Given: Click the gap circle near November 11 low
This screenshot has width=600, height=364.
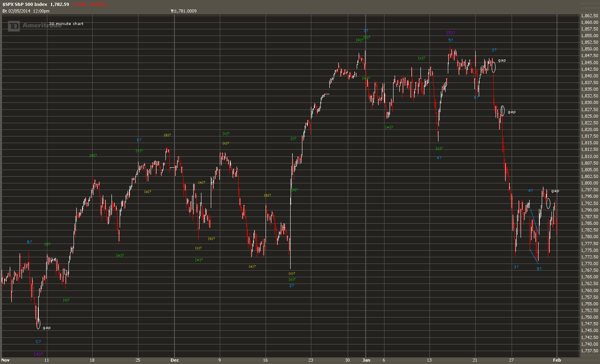Looking at the screenshot, I should pos(38,323).
